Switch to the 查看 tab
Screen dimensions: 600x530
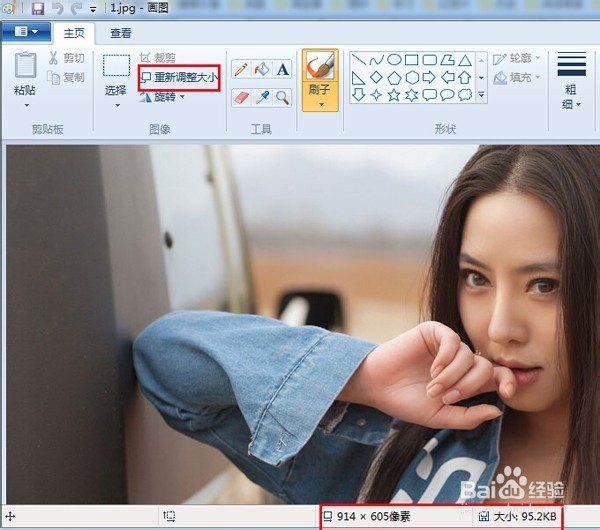[121, 33]
